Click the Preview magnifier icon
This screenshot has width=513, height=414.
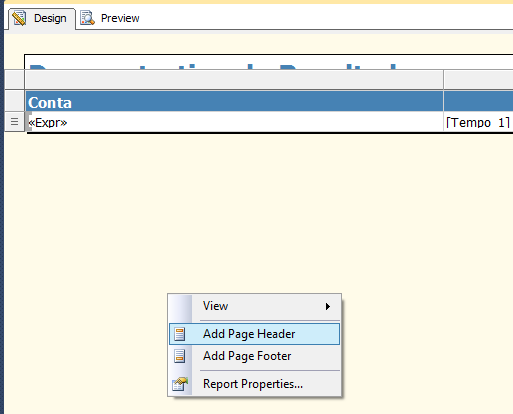tap(87, 18)
